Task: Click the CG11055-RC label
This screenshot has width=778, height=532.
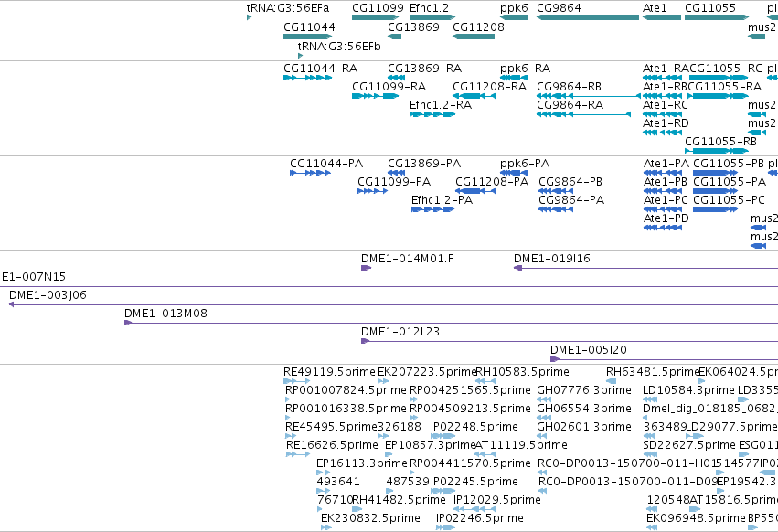Action: pyautogui.click(x=725, y=68)
